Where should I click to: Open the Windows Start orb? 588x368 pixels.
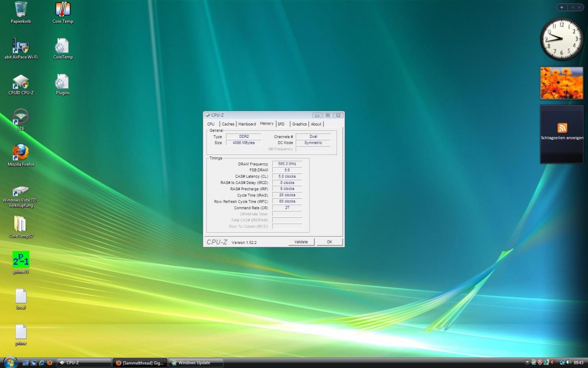(10, 362)
